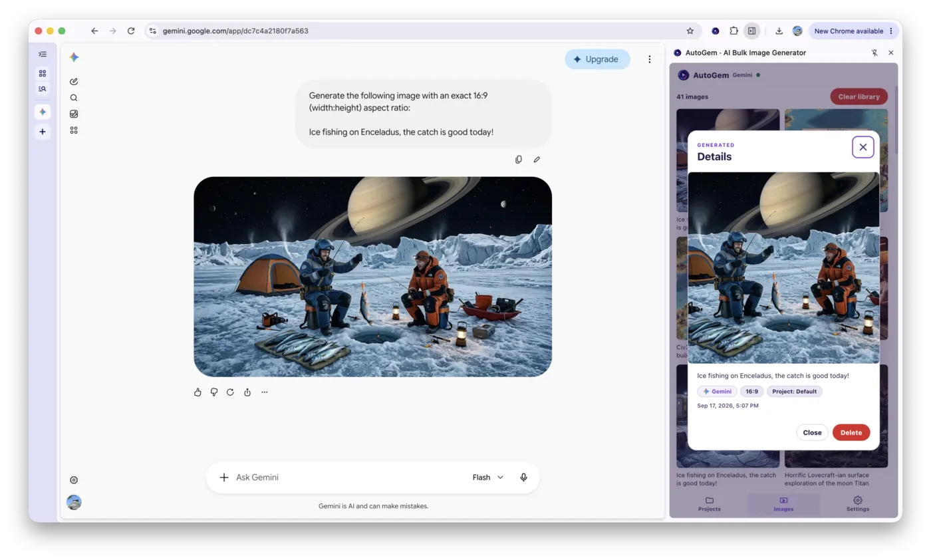The height and width of the screenshot is (560, 931).
Task: Click the browser address bar URL
Action: coord(235,31)
